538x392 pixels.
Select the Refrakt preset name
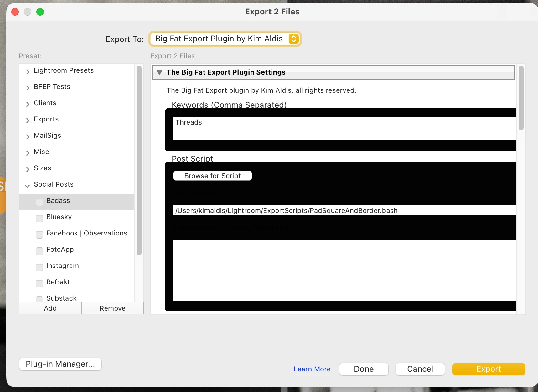click(58, 282)
